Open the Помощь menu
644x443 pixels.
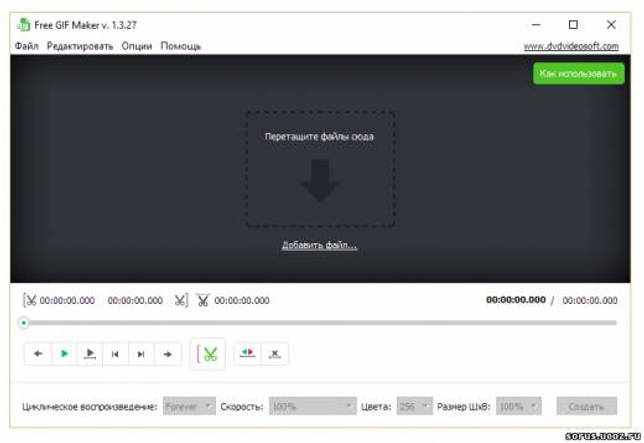[x=181, y=46]
